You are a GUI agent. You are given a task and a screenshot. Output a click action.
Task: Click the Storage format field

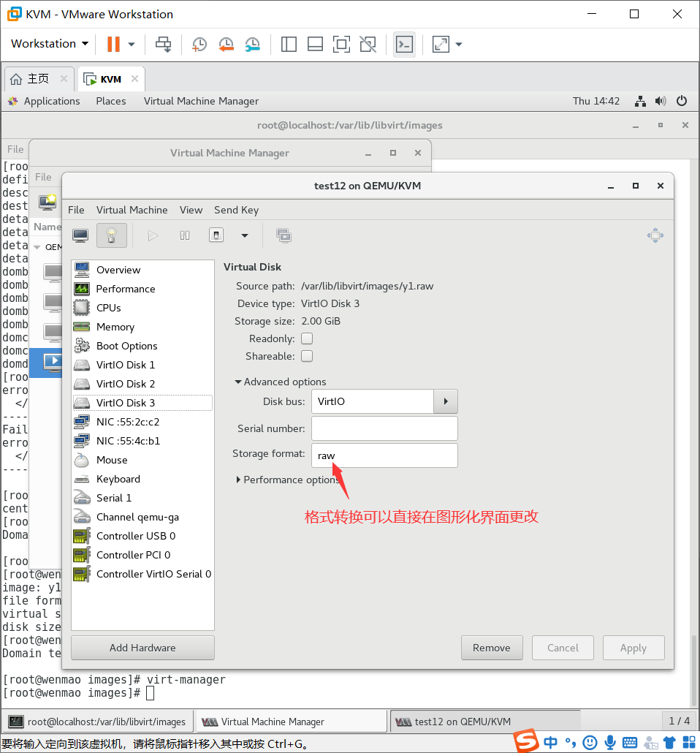coord(384,455)
